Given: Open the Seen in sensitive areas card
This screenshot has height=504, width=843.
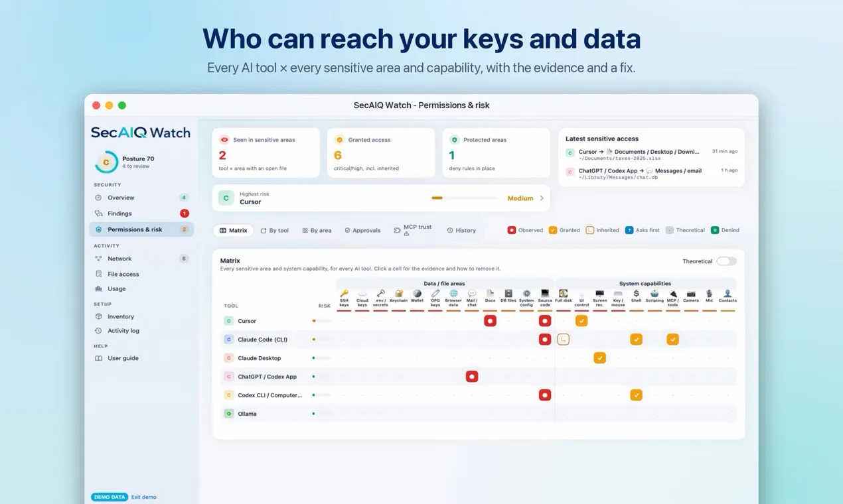Looking at the screenshot, I should click(266, 153).
